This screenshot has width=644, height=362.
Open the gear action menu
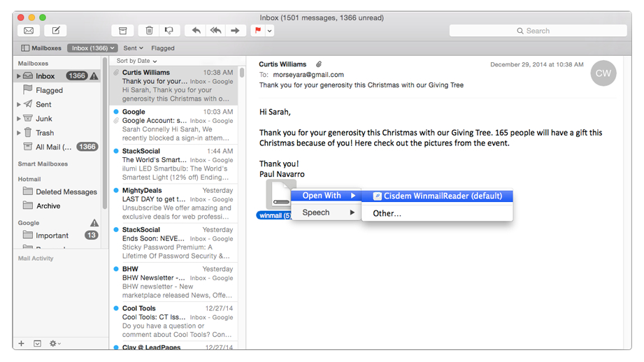coord(55,344)
